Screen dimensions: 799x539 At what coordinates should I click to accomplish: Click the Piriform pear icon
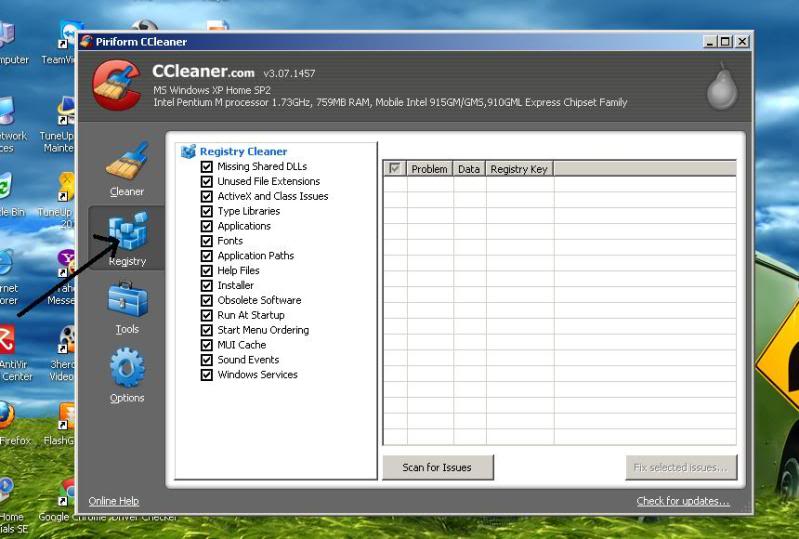(x=721, y=88)
